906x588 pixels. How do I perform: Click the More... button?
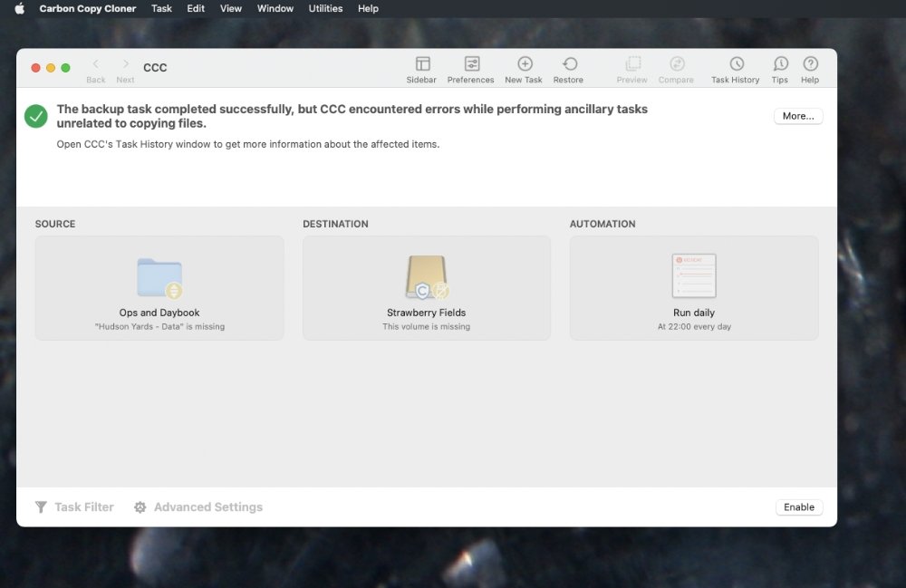798,116
